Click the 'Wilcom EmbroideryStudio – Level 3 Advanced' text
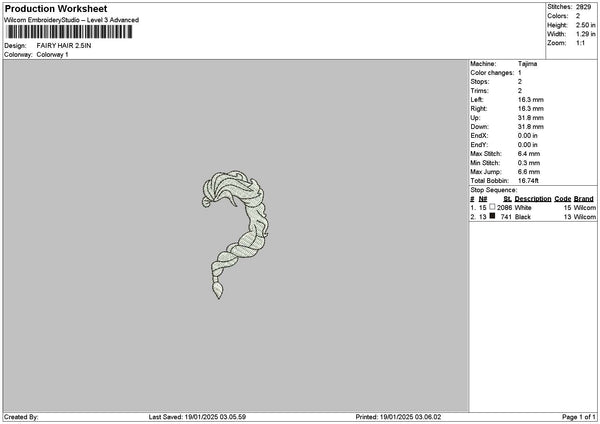600x424 pixels. tap(72, 20)
